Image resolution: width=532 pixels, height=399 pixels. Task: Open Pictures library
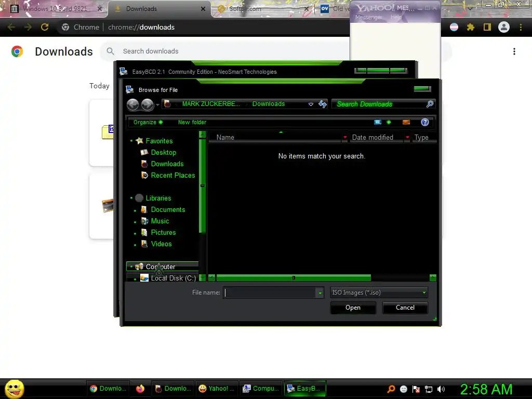point(163,233)
